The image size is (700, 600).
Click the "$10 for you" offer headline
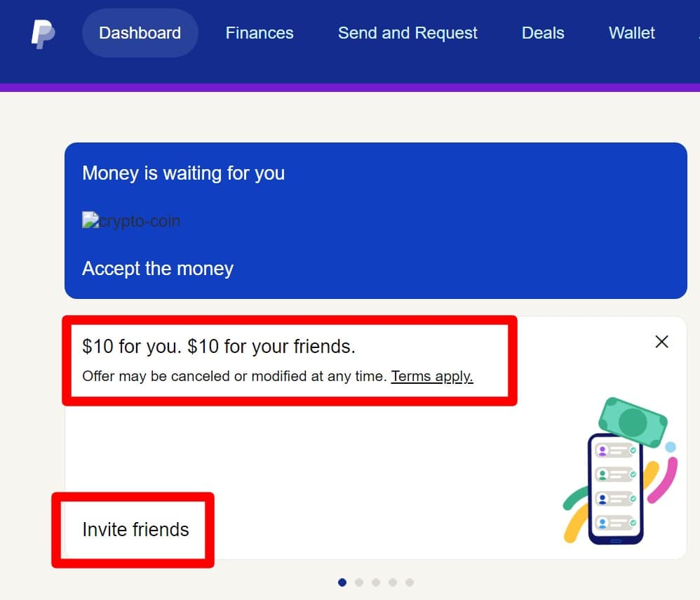(x=219, y=347)
